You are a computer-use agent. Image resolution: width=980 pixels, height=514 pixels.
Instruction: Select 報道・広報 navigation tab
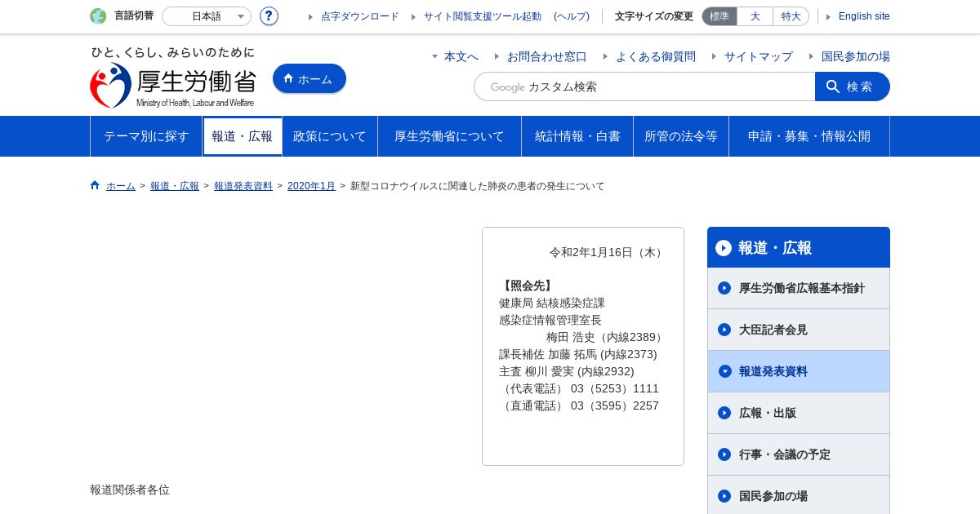click(x=243, y=136)
